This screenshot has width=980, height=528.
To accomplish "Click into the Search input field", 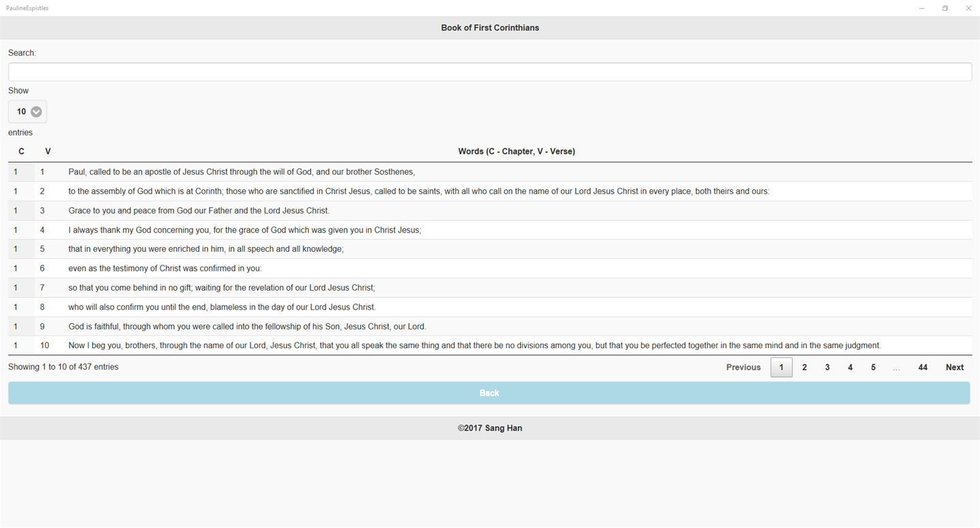I will pos(489,72).
